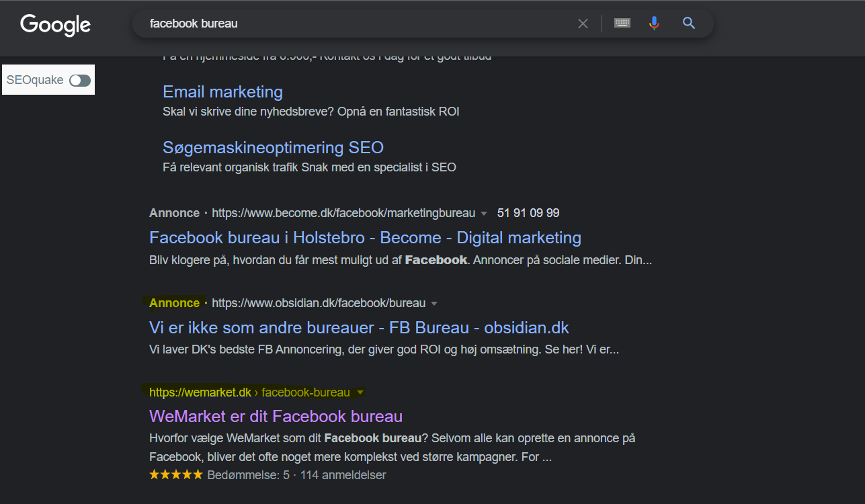Click the phone number 51 91 09 99

528,213
